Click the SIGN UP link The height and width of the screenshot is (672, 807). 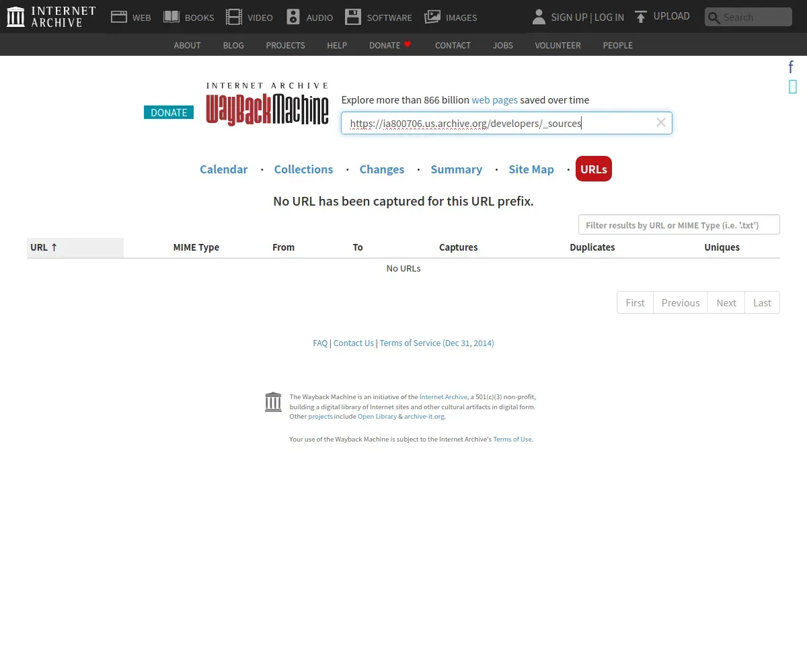point(569,17)
